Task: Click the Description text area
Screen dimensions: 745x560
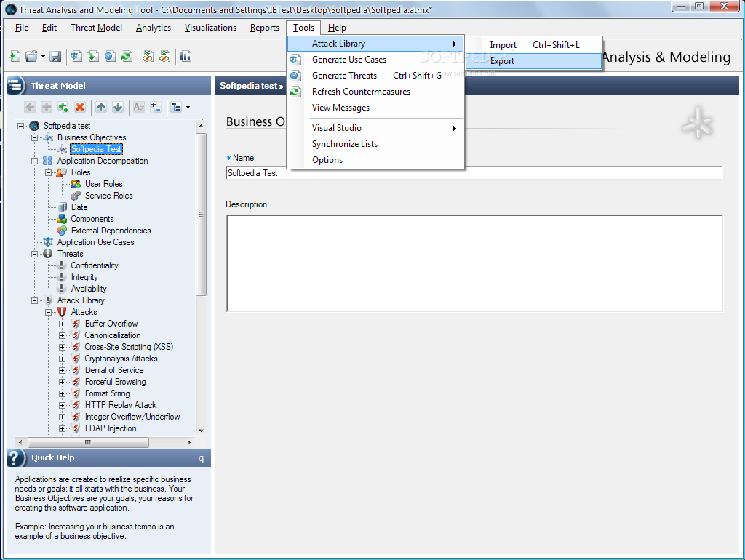Action: (x=474, y=263)
